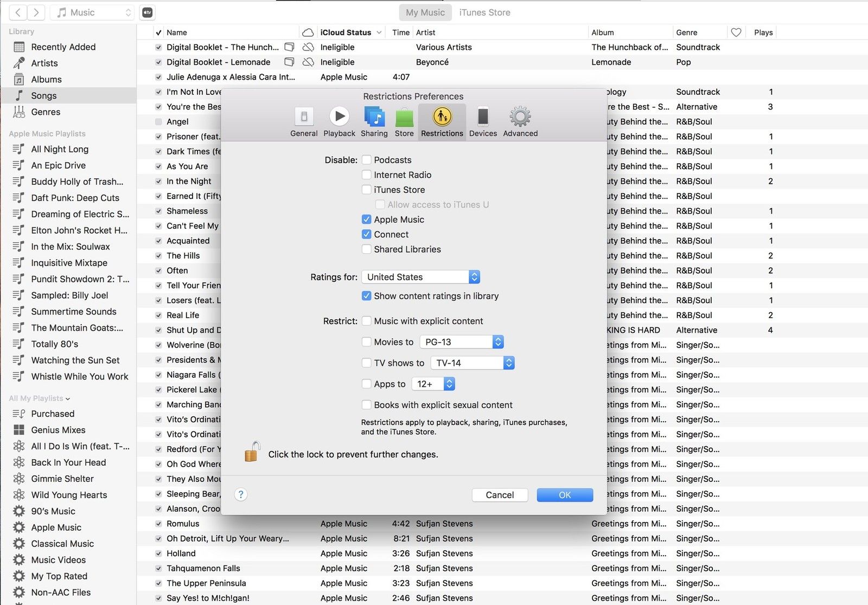Uncheck the Apple Music disable checkbox
868x605 pixels.
(367, 220)
